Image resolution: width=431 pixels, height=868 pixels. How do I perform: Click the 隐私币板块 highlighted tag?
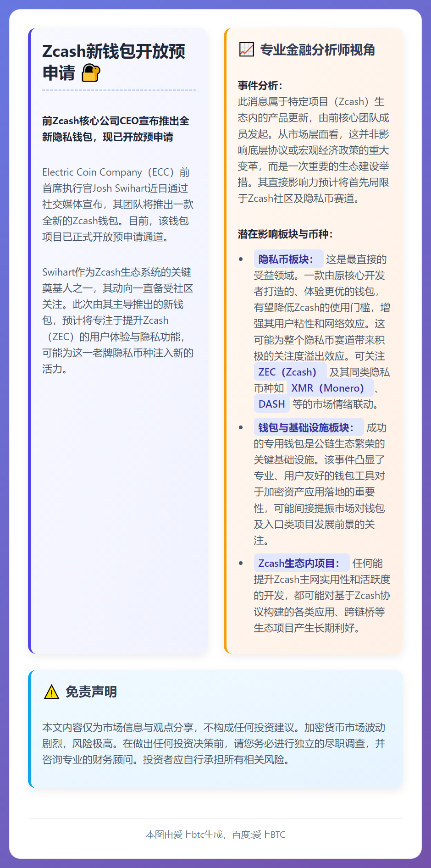click(288, 259)
